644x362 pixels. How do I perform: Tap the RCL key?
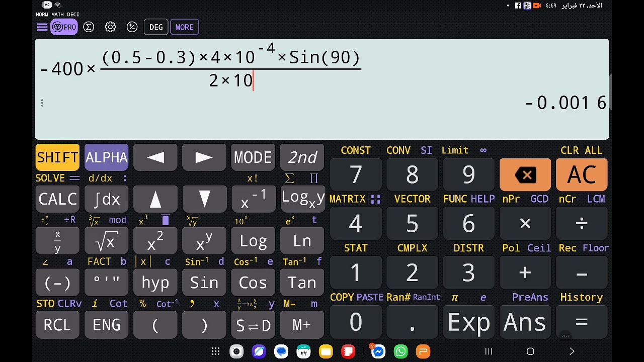coord(57,325)
